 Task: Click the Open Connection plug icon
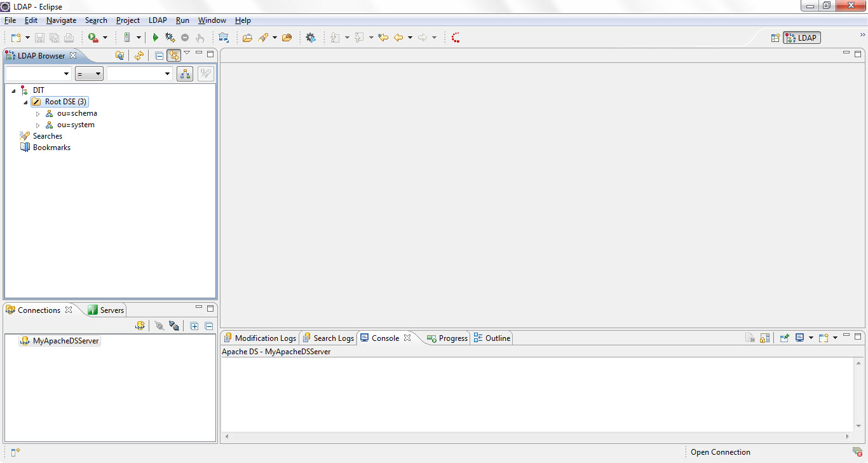pos(159,326)
